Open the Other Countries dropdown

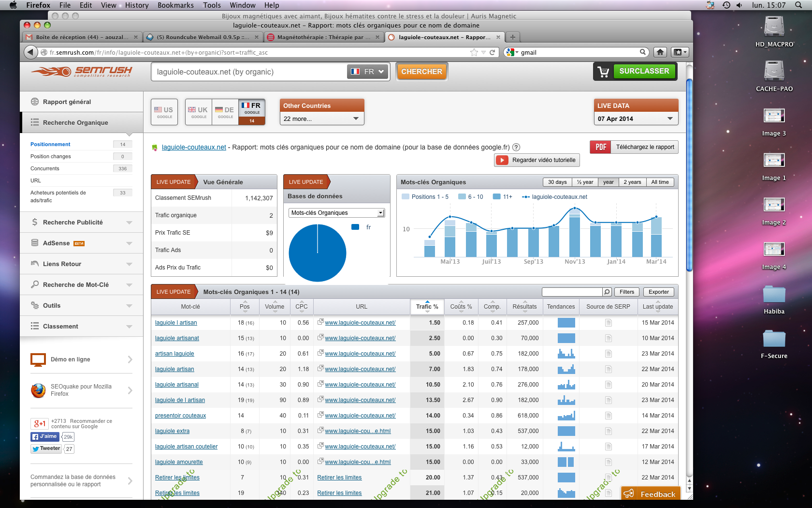point(321,119)
